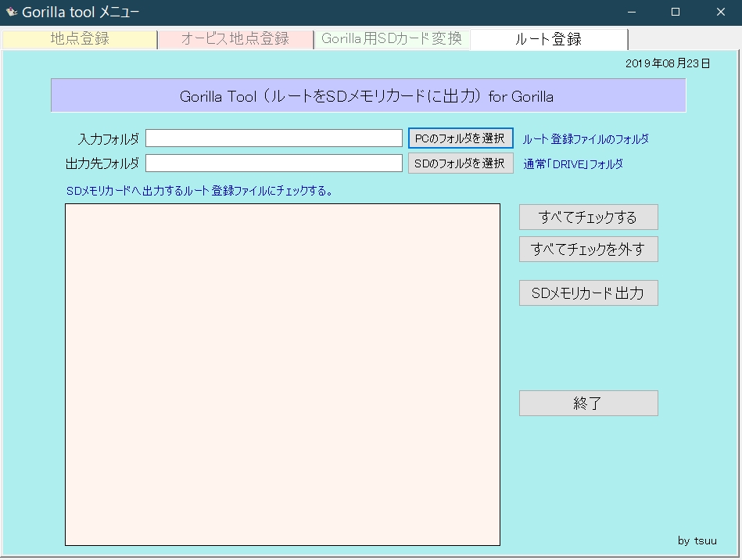Click the Gorilla Tool header banner
Viewport: 742px width, 560px height.
point(367,96)
